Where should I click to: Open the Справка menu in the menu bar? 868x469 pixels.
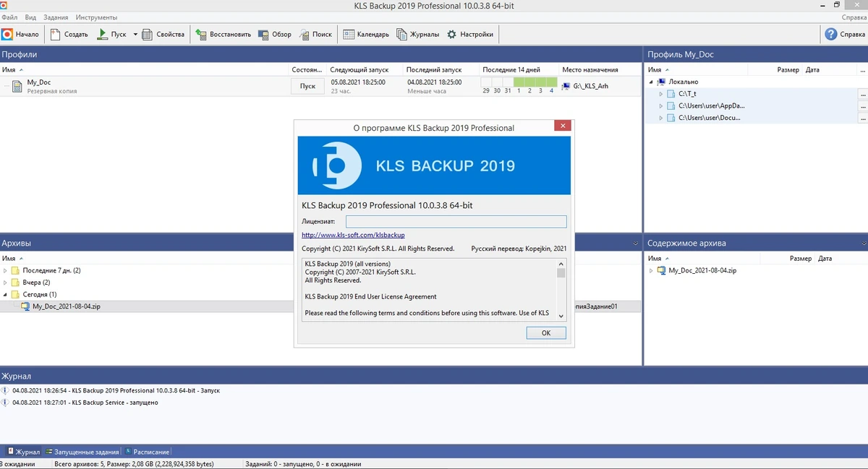coord(854,17)
